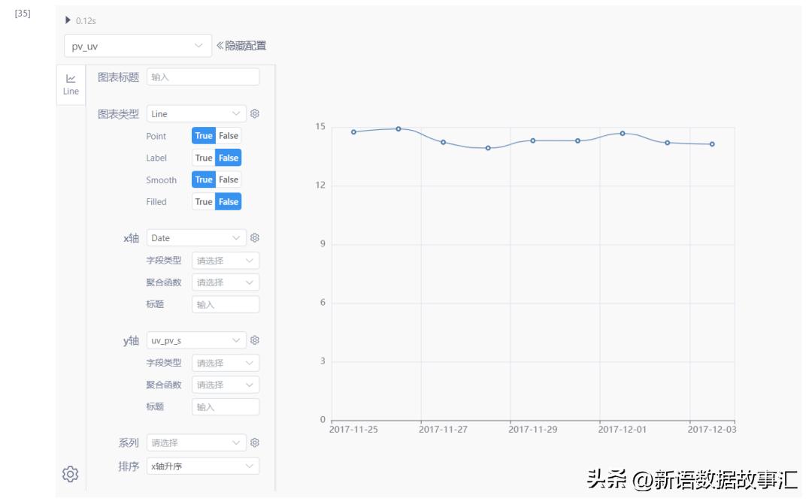Switch to the Line tab

click(x=70, y=83)
